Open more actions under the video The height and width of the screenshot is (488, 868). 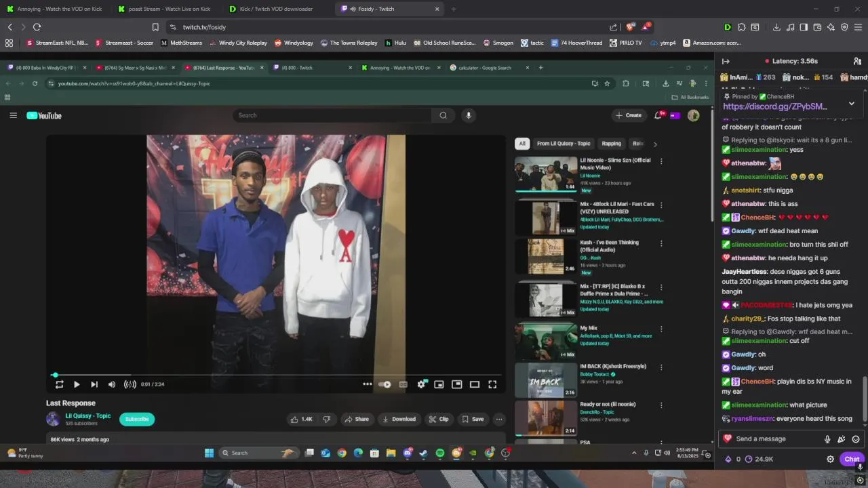point(499,419)
